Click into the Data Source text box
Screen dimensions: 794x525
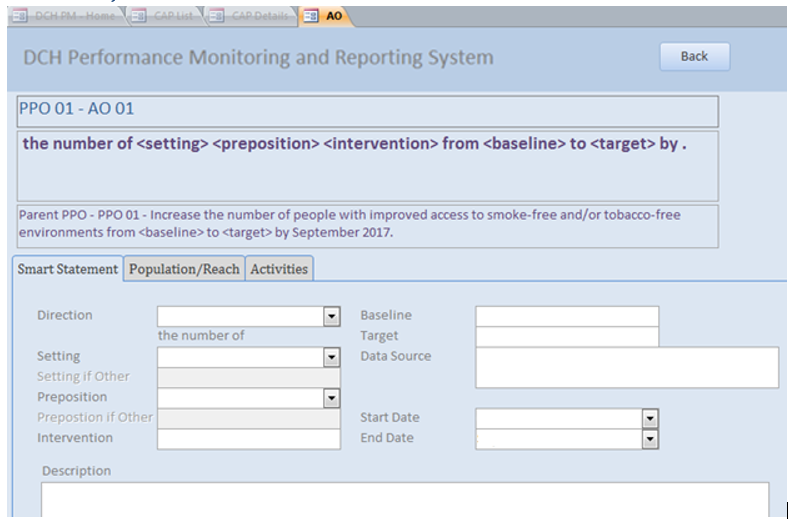pyautogui.click(x=626, y=367)
